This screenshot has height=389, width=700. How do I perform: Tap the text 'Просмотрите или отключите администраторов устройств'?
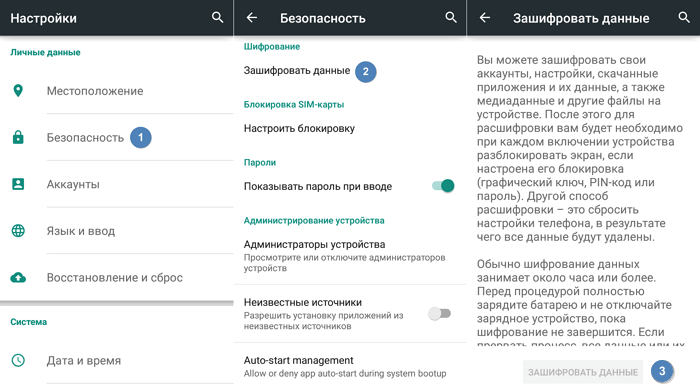click(x=344, y=263)
